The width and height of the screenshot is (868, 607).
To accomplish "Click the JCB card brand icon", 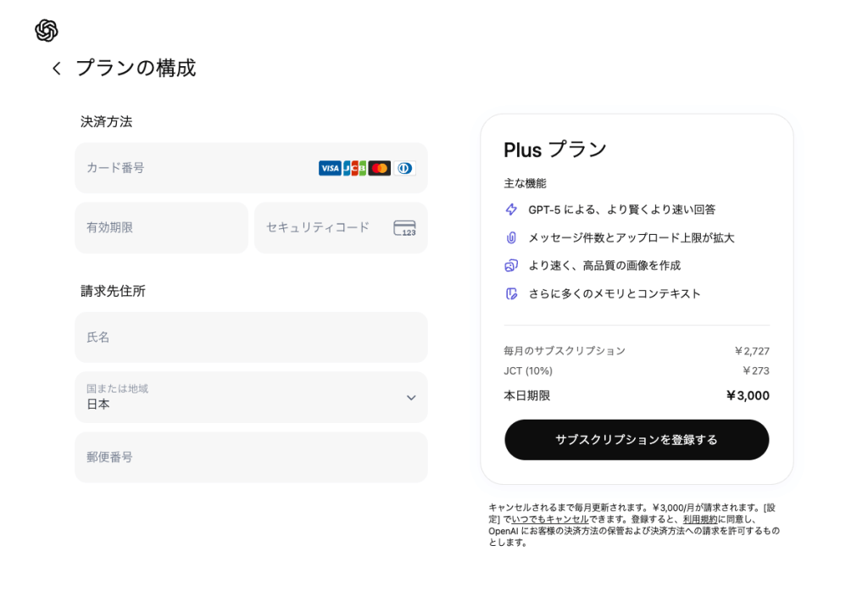I will (x=354, y=168).
